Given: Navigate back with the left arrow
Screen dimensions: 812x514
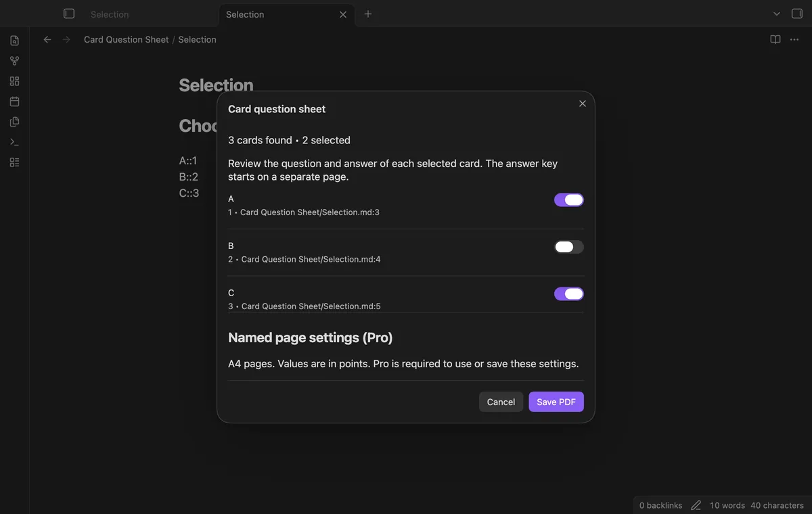Looking at the screenshot, I should pyautogui.click(x=47, y=39).
